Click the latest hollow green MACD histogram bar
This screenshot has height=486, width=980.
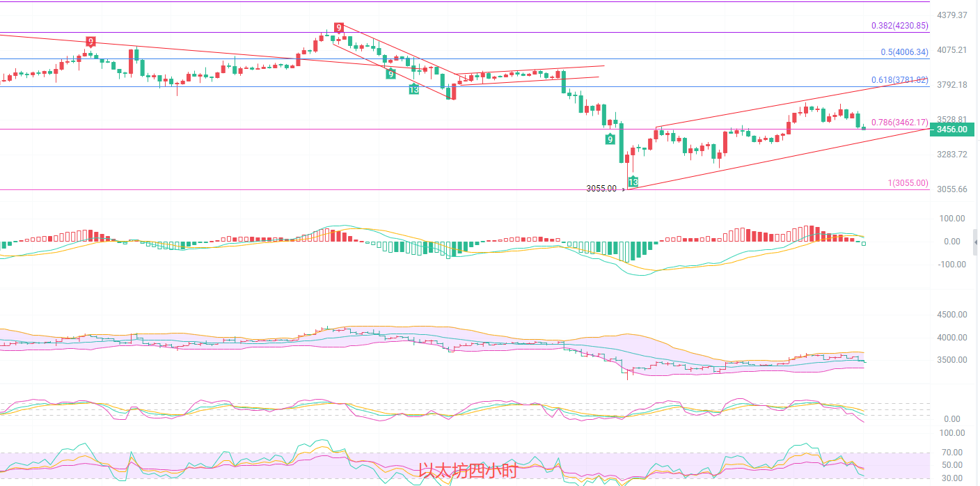tap(864, 243)
